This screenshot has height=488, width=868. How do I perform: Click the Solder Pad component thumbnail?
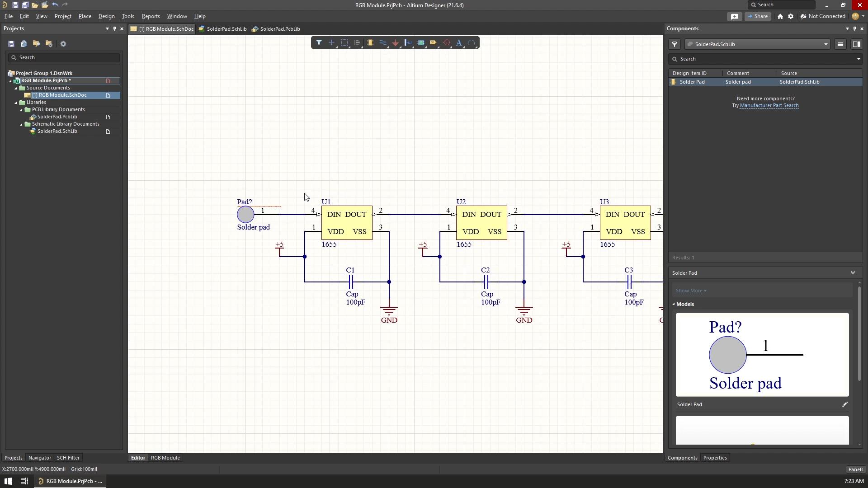pyautogui.click(x=763, y=353)
